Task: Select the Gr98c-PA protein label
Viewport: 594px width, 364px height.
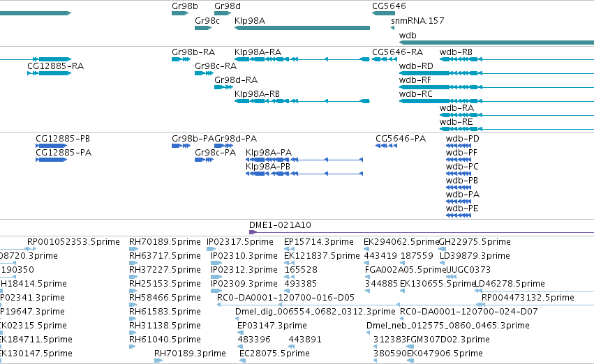Action: click(215, 153)
